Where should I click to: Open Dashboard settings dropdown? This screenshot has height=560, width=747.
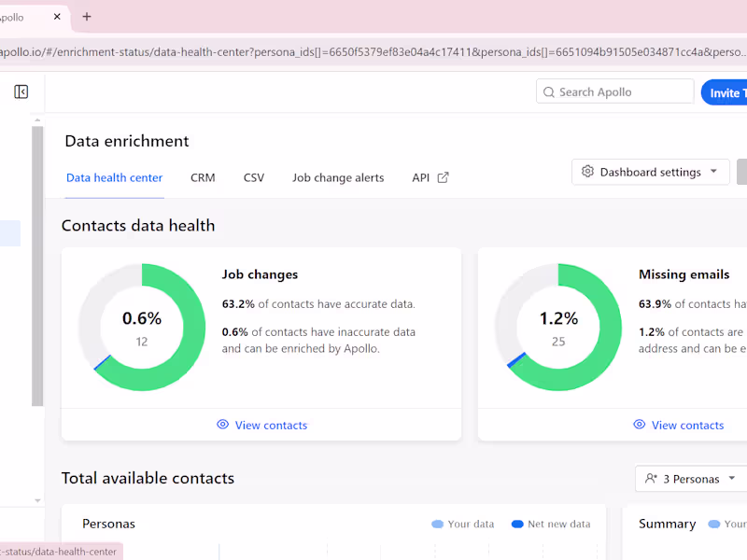pos(650,172)
